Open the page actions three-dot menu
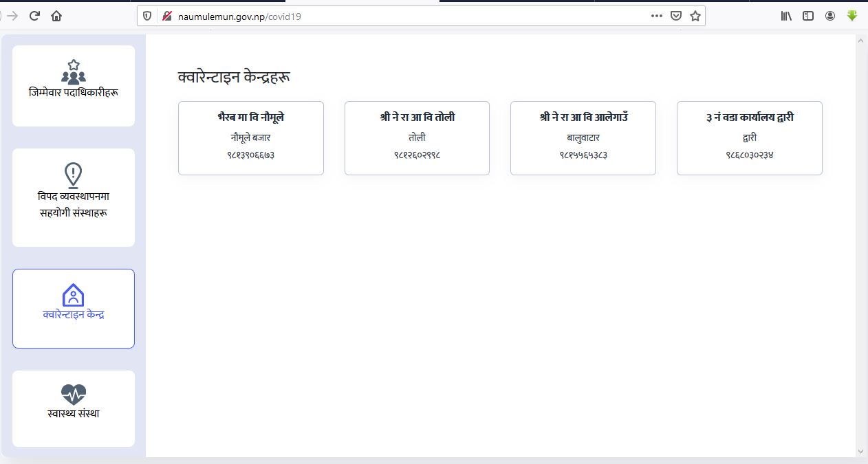Viewport: 868px width, 464px height. [657, 16]
